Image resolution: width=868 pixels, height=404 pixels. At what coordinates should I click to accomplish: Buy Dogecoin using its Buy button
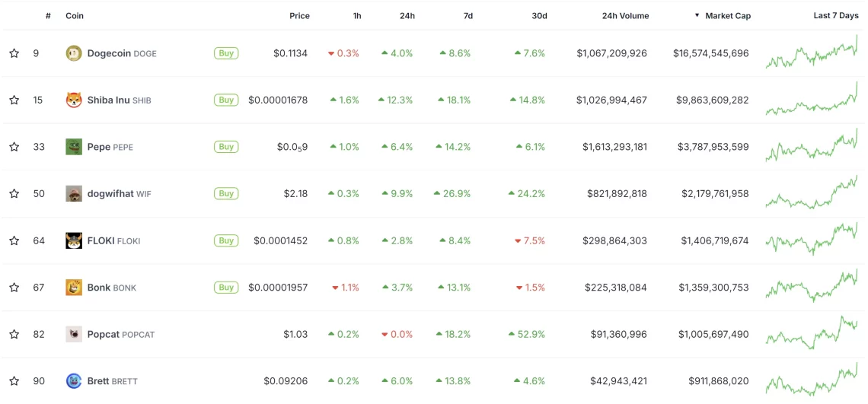tap(226, 53)
